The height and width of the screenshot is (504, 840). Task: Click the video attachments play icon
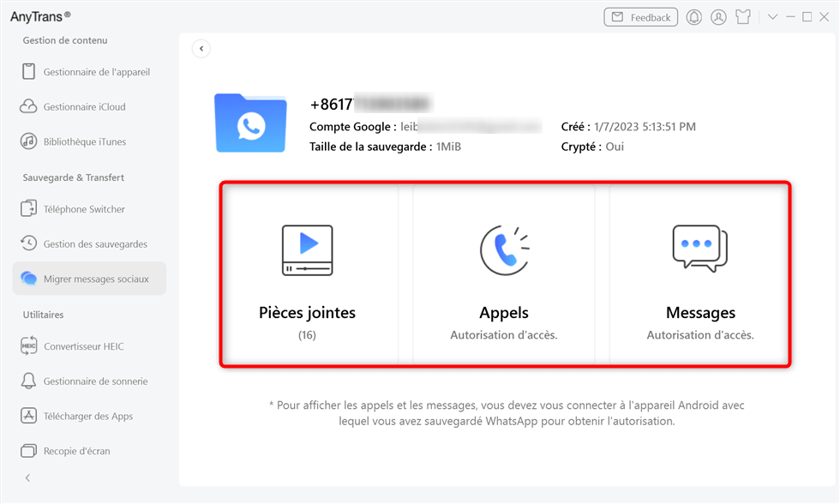(308, 250)
